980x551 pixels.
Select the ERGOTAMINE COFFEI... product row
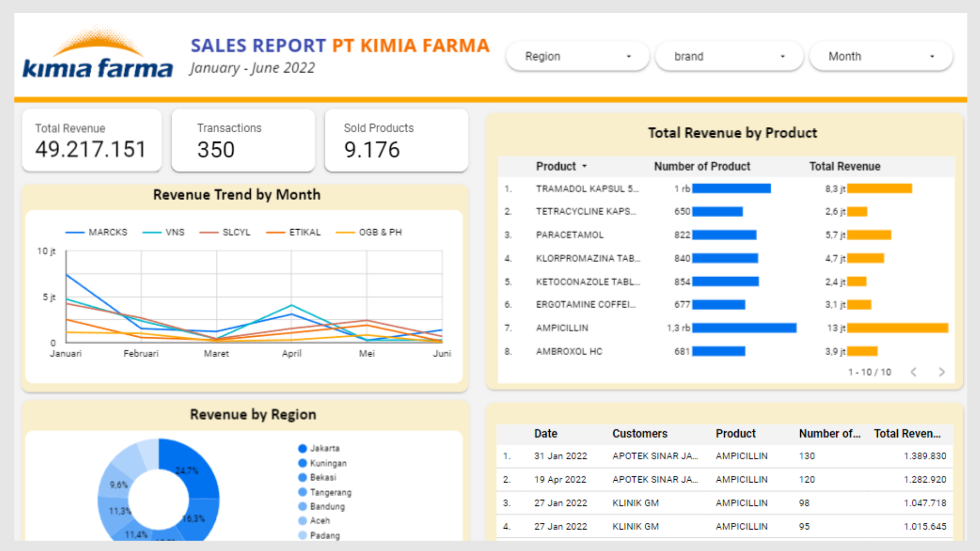[726, 305]
